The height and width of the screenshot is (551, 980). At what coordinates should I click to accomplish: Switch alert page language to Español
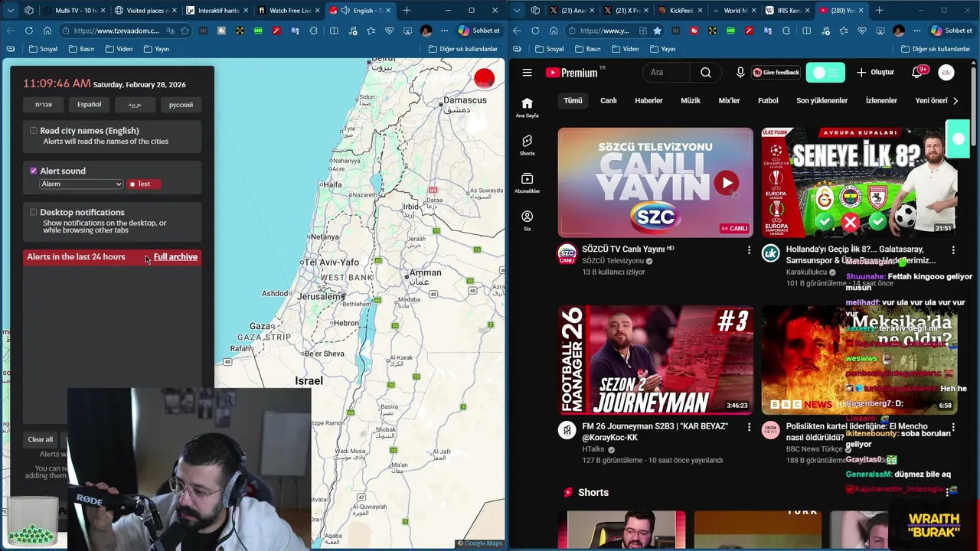click(89, 105)
